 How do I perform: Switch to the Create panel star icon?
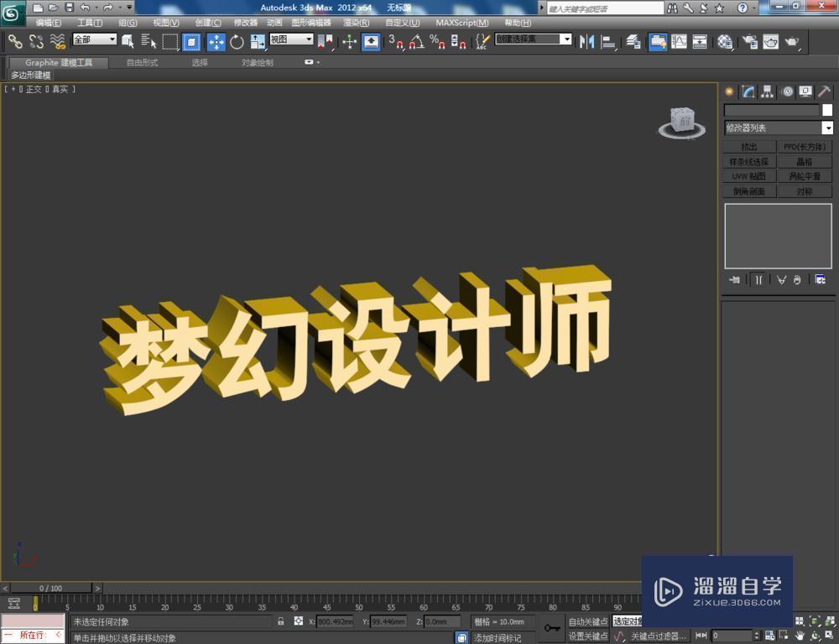(730, 91)
